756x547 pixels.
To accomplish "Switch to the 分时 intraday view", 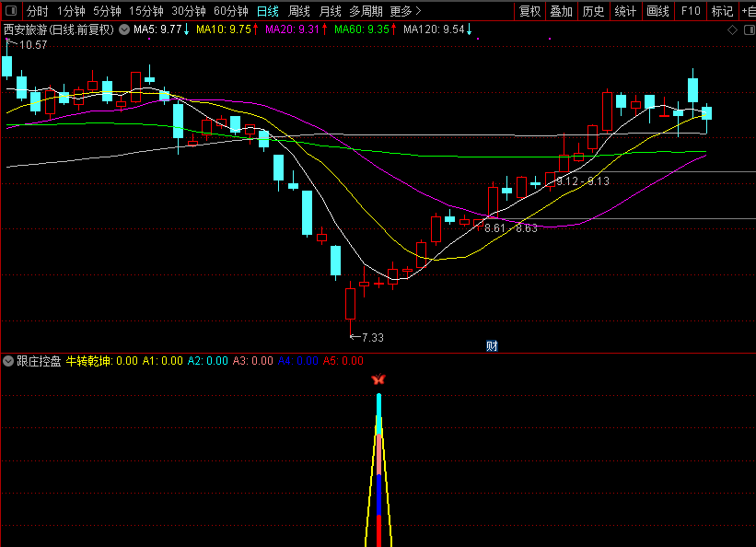I will [37, 11].
